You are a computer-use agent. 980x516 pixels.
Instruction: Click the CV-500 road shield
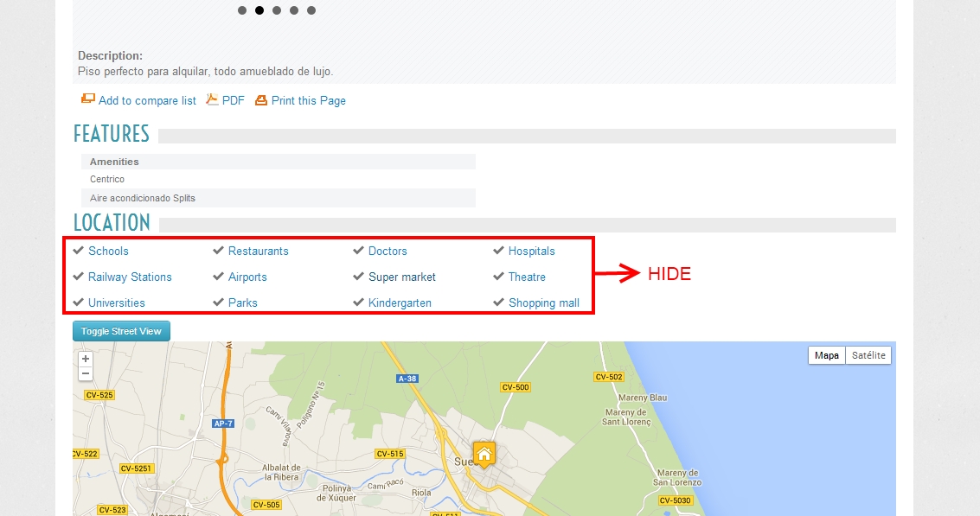pos(516,387)
